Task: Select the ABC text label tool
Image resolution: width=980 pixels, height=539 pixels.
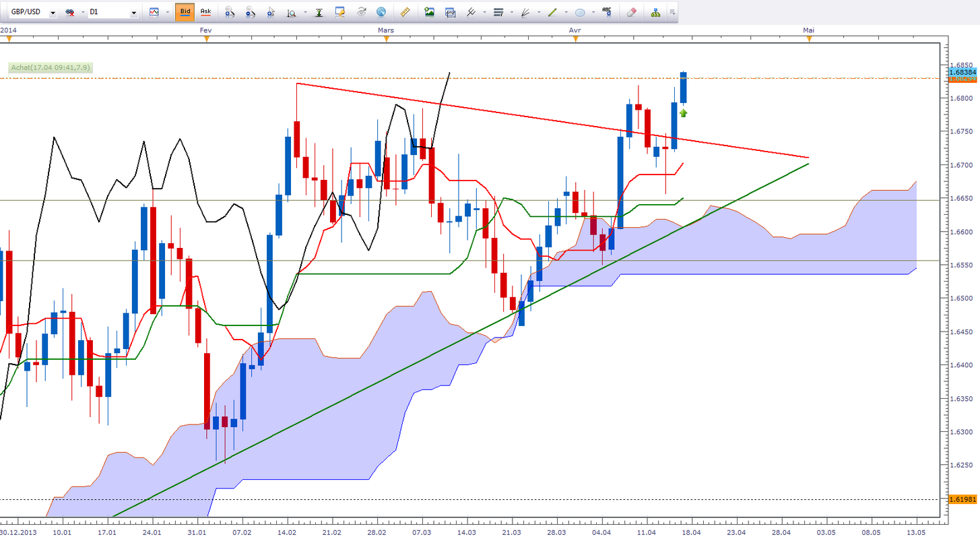Action: tap(607, 12)
